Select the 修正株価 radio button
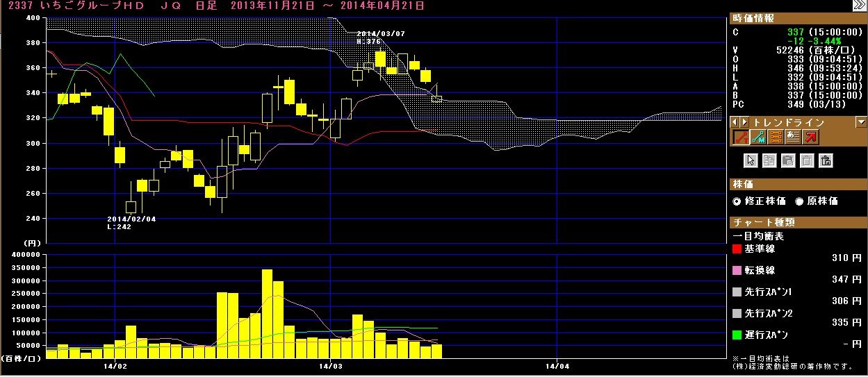Image resolution: width=868 pixels, height=377 pixels. coord(737,201)
